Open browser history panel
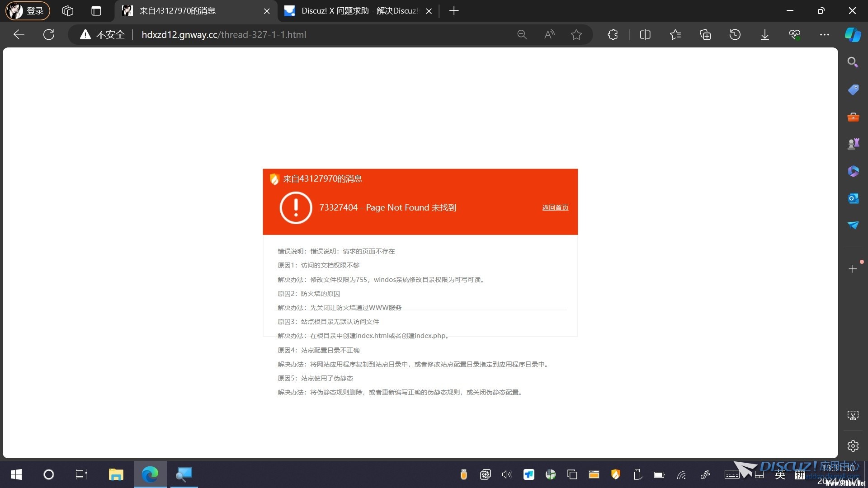Screen dimensions: 868x488 click(735, 34)
